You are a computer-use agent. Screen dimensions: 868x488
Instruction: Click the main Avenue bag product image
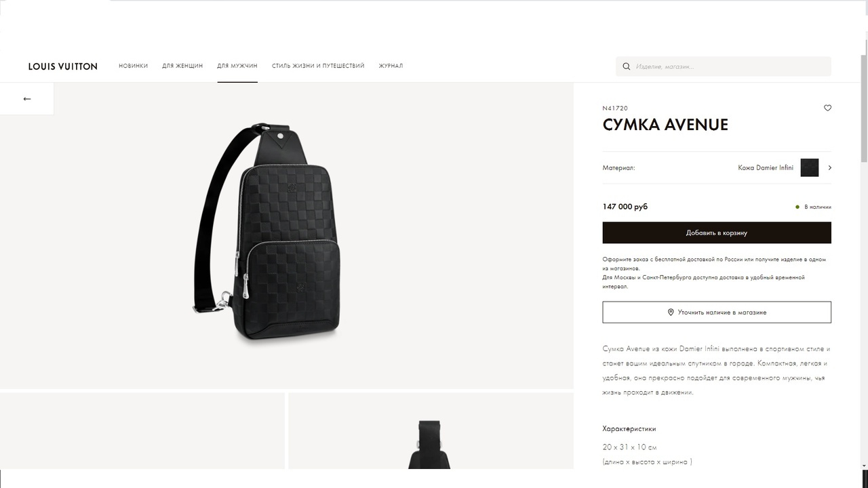[x=267, y=235]
